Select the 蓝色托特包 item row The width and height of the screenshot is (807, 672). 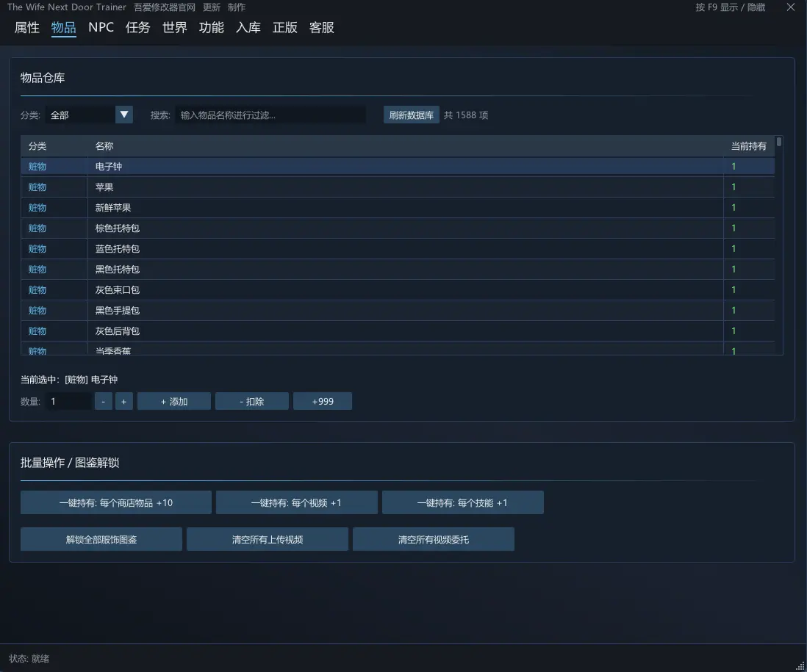coord(398,249)
